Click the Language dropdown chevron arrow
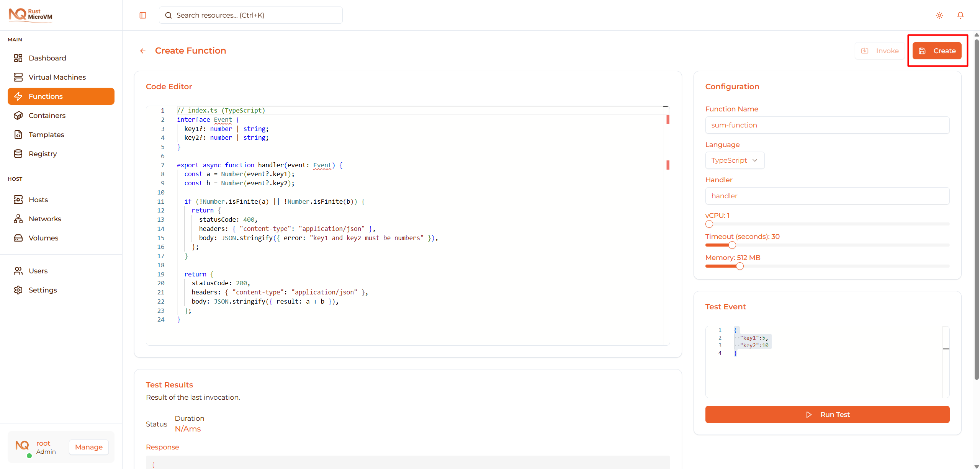This screenshot has width=980, height=469. [x=755, y=160]
